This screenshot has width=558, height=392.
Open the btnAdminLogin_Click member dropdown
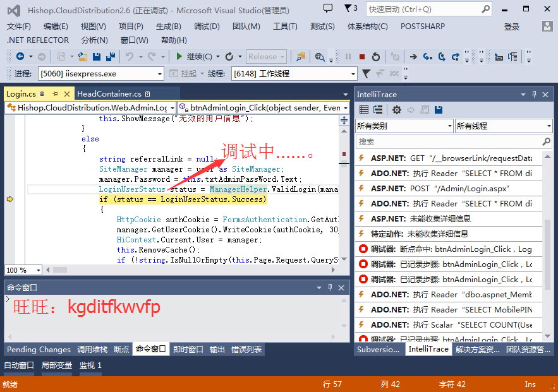click(345, 108)
